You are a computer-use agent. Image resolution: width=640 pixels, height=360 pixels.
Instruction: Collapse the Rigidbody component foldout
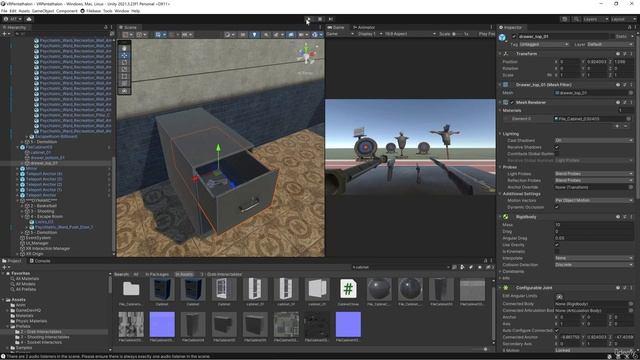coord(500,217)
